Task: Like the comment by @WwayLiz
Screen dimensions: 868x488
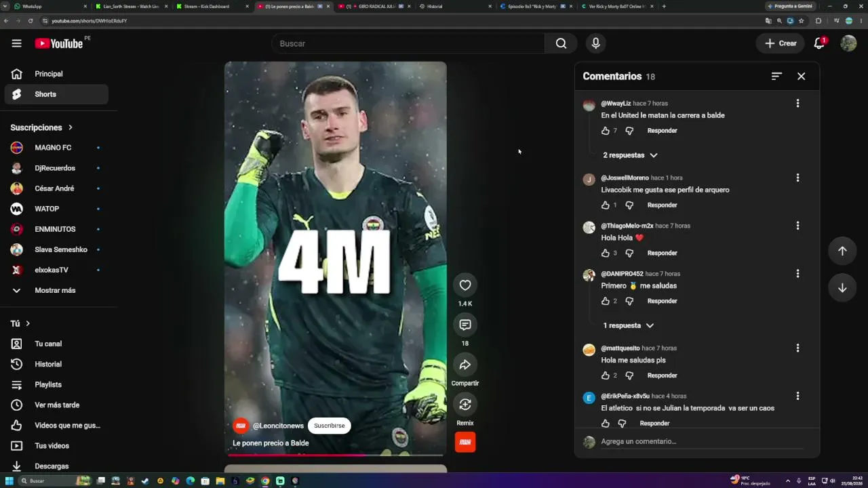Action: 606,131
